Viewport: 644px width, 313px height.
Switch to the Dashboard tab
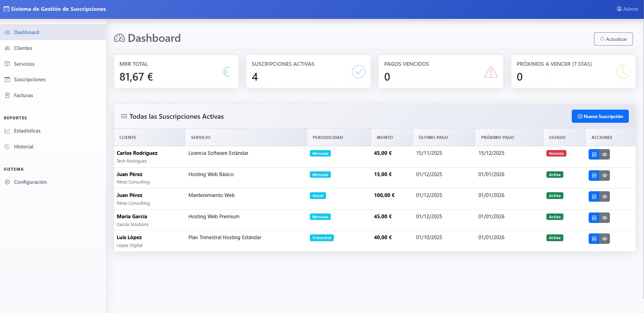(27, 32)
